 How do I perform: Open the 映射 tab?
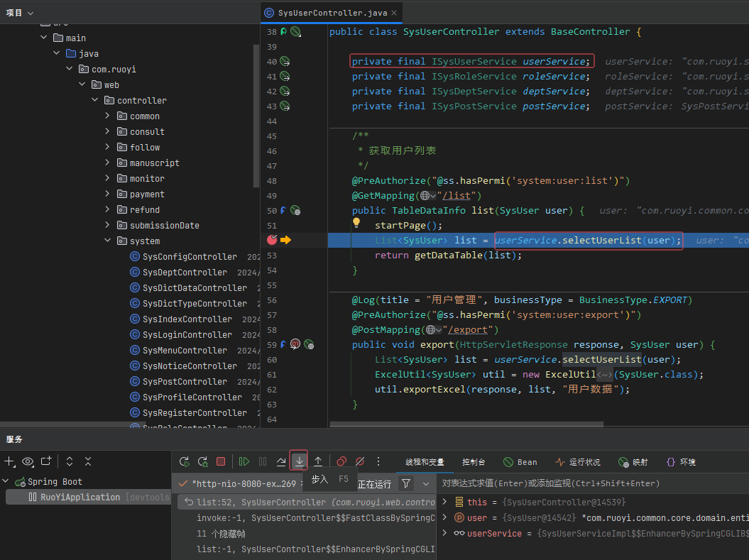click(x=633, y=462)
